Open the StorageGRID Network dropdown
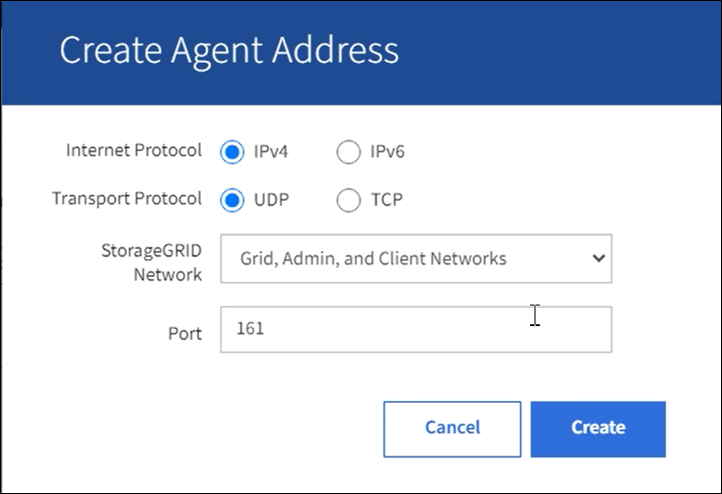 (x=415, y=259)
